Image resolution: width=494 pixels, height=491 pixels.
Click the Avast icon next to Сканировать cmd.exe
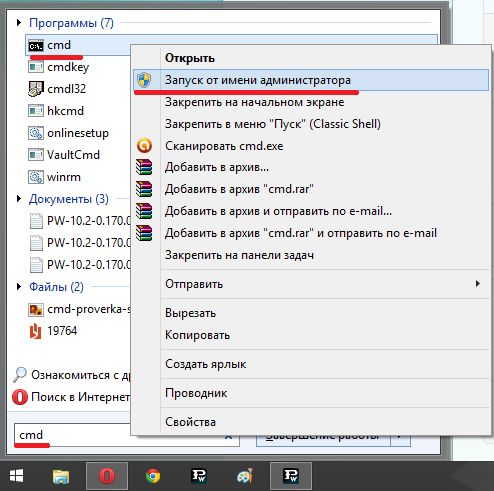click(x=144, y=146)
